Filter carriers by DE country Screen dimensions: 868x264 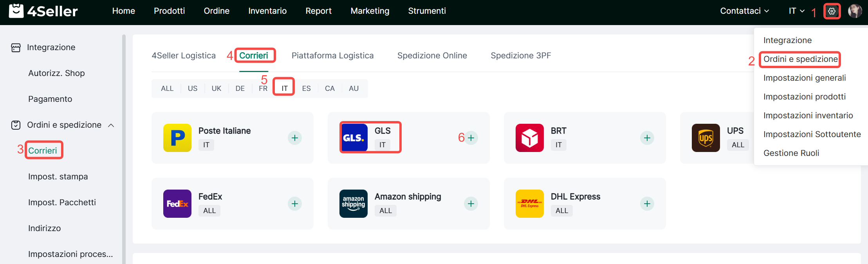click(240, 89)
